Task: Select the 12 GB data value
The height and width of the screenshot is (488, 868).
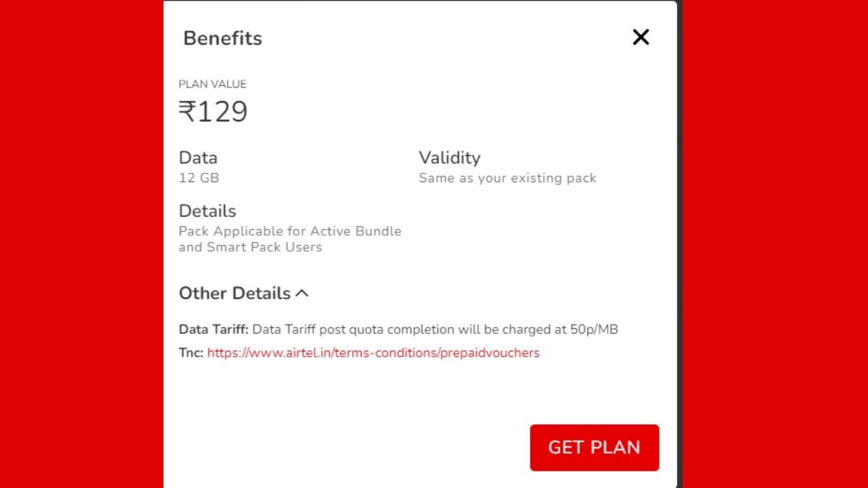Action: [199, 178]
